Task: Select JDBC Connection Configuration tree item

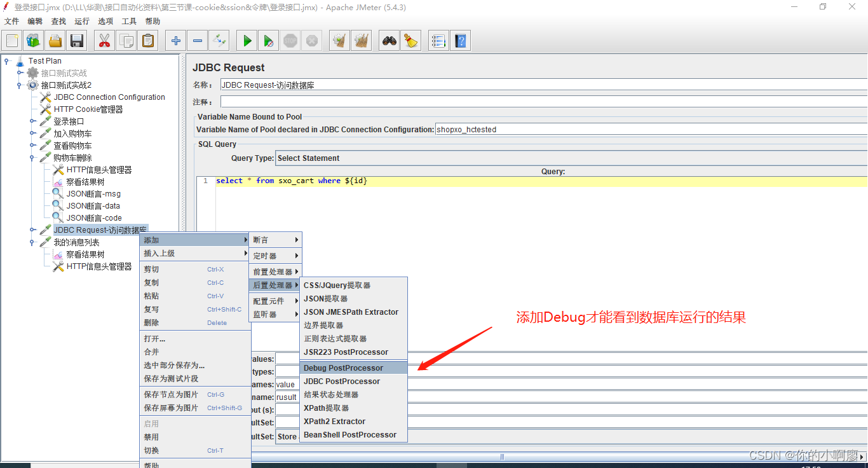Action: (x=109, y=97)
